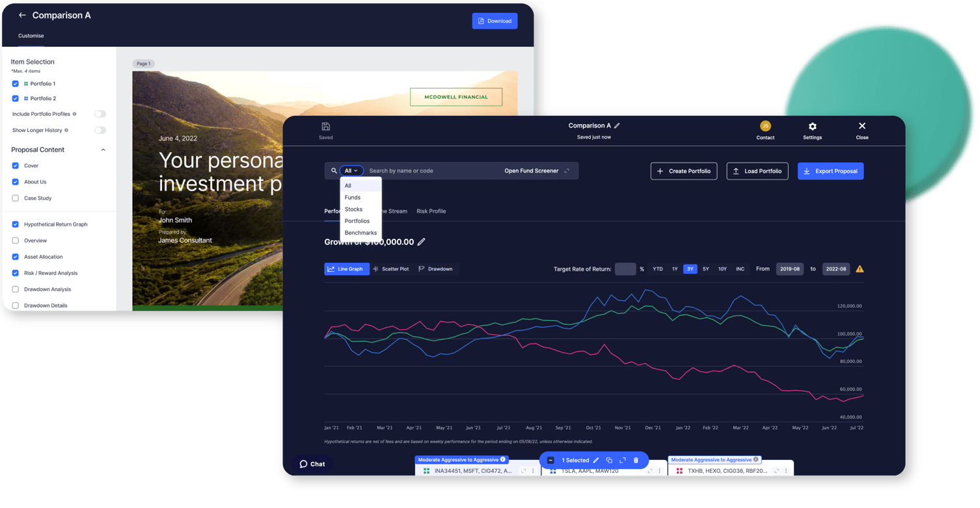Enable the Include Portfolio Profiles toggle
This screenshot has width=980, height=508.
coord(100,113)
